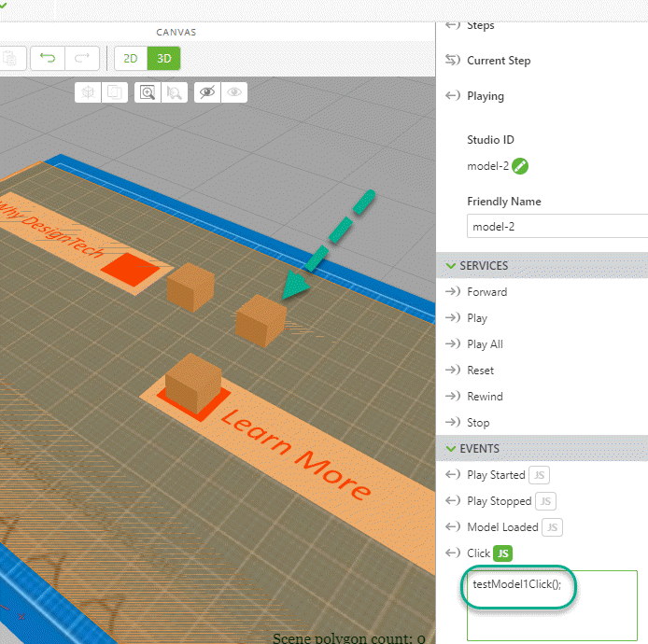Open the JS editor for Model Loaded
The width and height of the screenshot is (648, 644).
click(552, 527)
